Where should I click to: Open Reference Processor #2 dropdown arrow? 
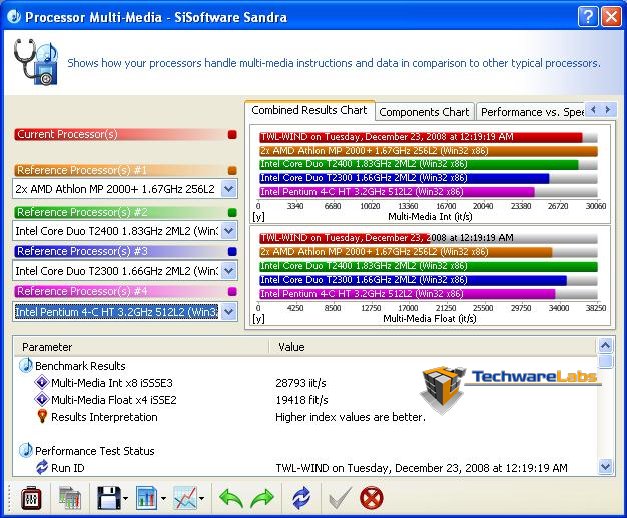point(228,231)
